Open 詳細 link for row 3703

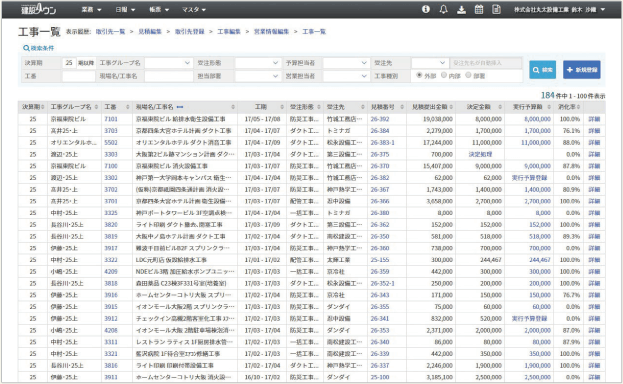(594, 131)
